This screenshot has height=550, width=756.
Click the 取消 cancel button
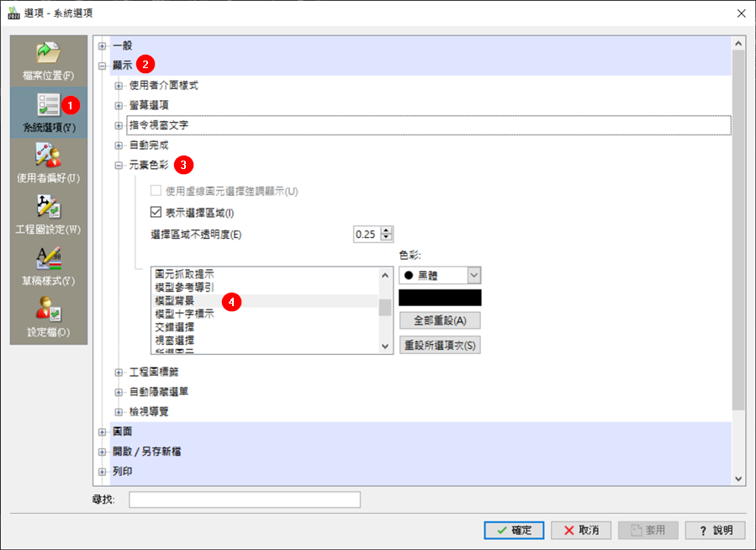(x=581, y=530)
